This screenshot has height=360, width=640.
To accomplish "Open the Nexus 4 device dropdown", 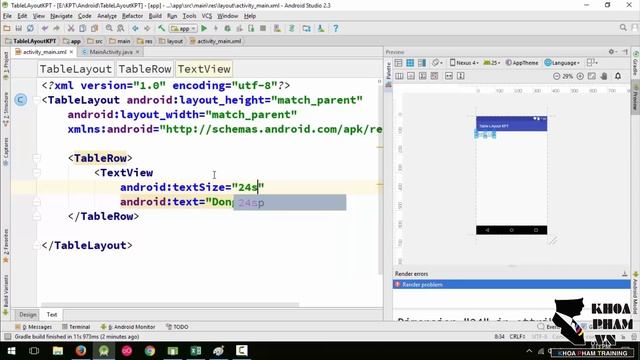I will (x=464, y=63).
